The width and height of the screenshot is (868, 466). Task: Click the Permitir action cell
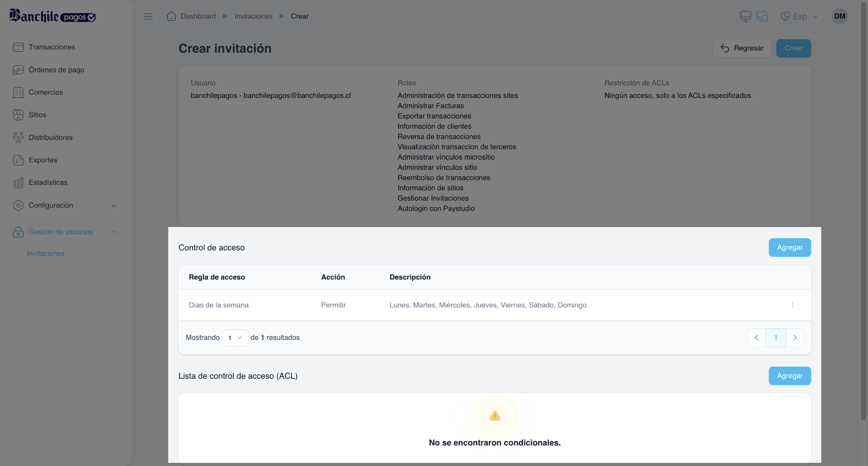(334, 305)
